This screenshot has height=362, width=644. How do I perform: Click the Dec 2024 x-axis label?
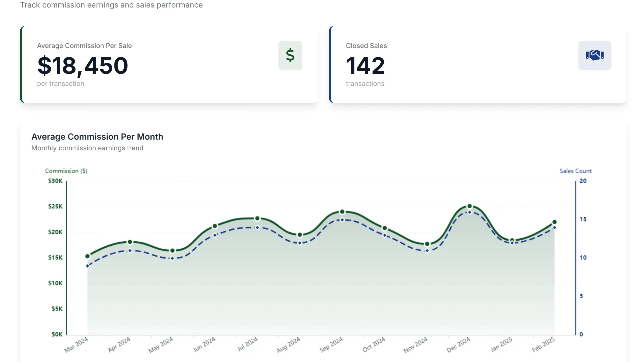click(458, 345)
